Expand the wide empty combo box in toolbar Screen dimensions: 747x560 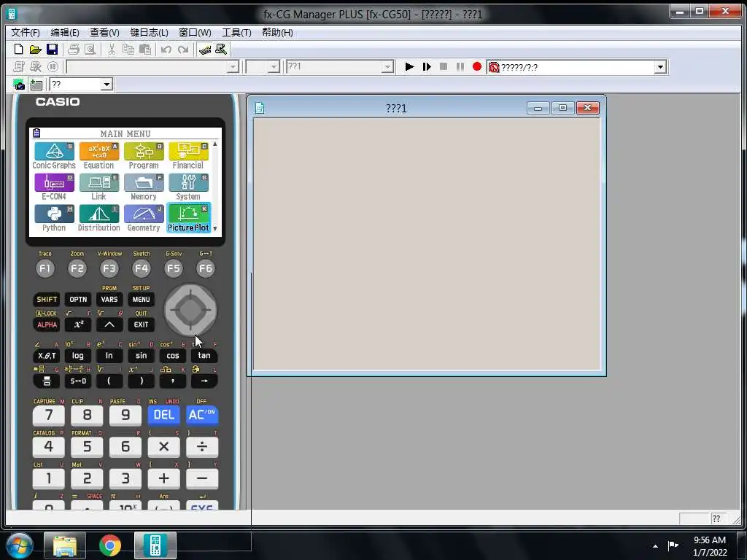point(233,66)
